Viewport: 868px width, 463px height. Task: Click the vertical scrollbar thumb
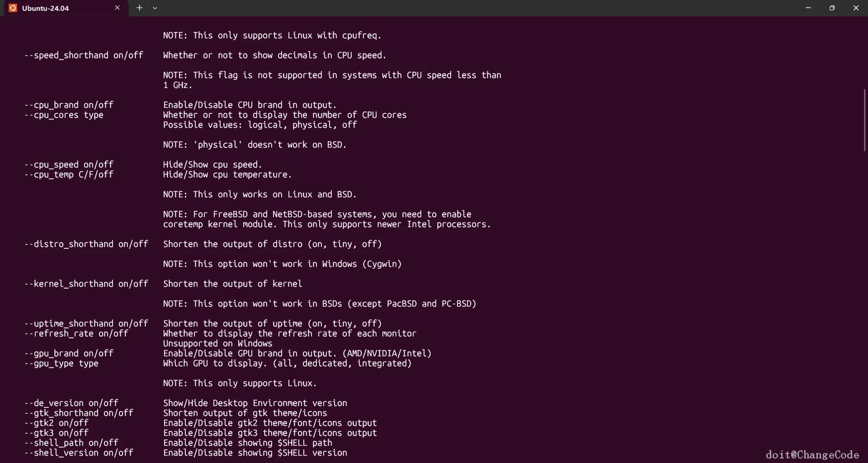(x=864, y=120)
